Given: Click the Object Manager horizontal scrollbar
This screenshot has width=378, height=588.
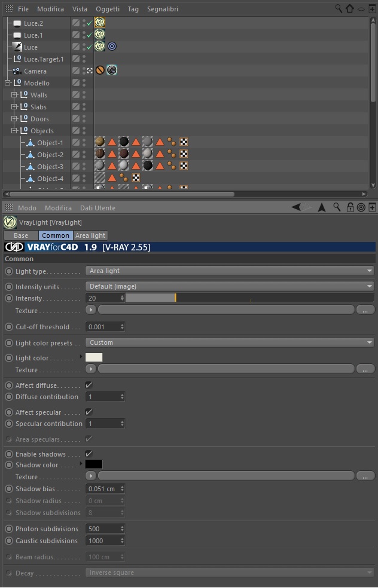Looking at the screenshot, I should tap(122, 194).
